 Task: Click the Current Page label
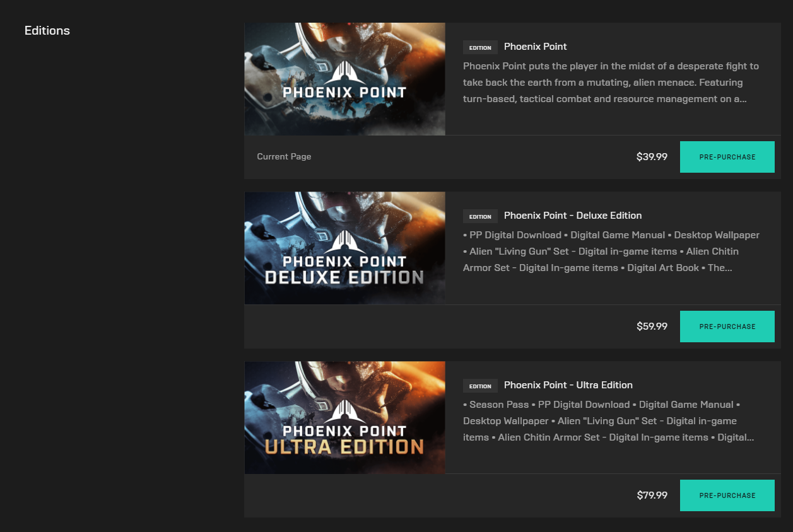pyautogui.click(x=284, y=157)
